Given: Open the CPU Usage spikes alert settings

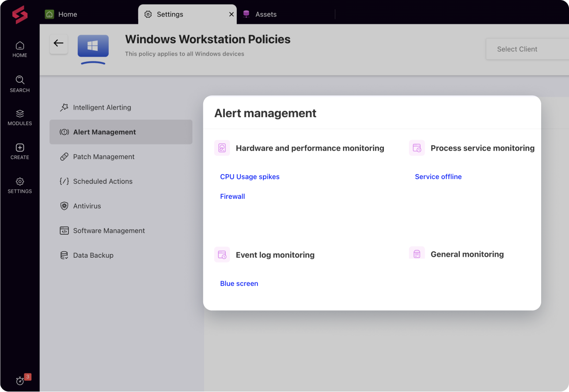Looking at the screenshot, I should [250, 176].
